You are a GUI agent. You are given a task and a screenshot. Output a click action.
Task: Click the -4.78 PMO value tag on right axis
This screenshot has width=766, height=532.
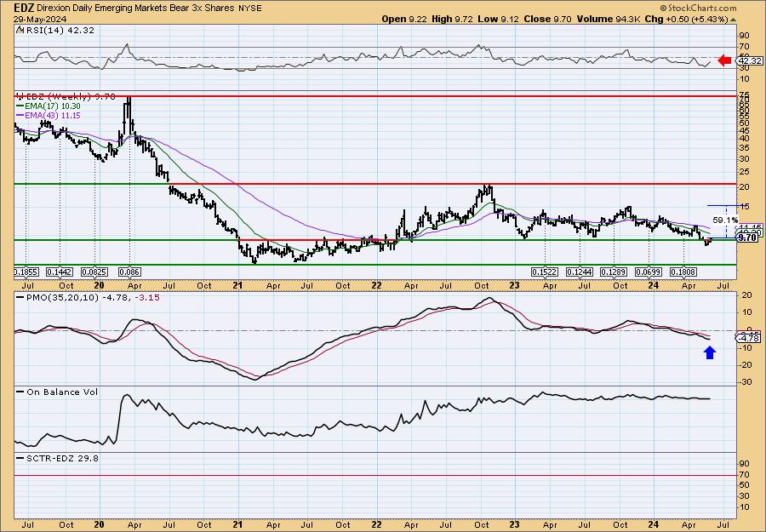point(749,338)
